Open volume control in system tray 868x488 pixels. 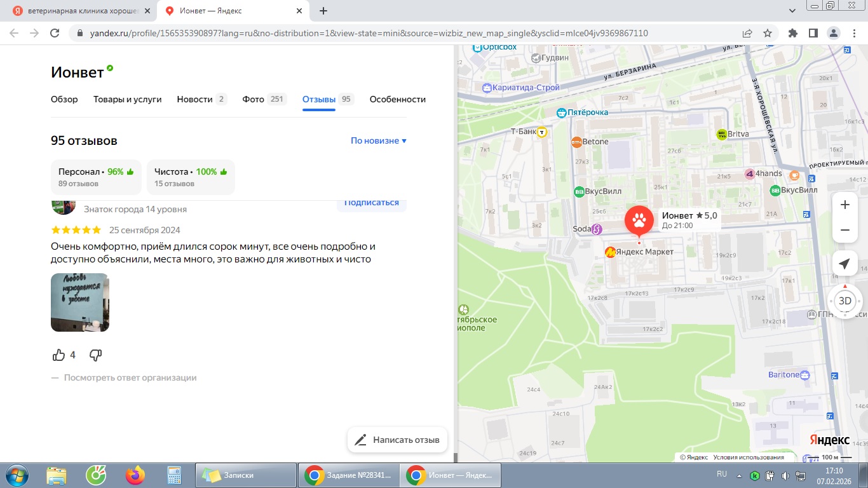coord(785,475)
